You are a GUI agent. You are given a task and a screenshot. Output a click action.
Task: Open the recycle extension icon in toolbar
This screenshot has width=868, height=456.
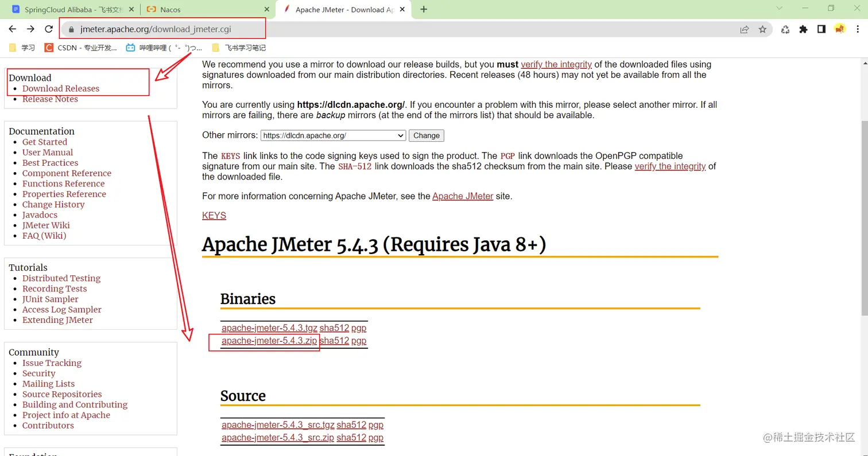click(785, 29)
